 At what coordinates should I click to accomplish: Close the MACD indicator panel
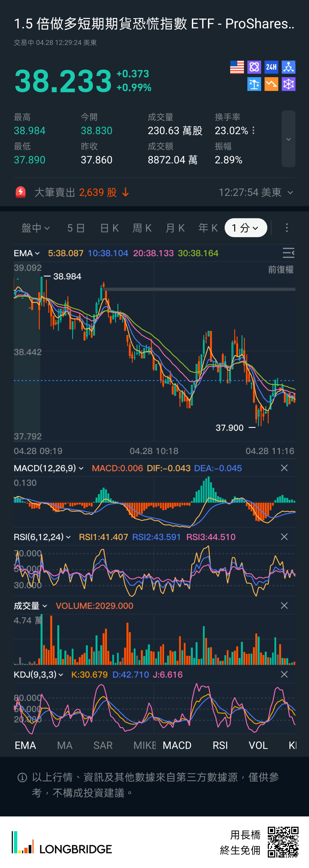click(x=284, y=468)
